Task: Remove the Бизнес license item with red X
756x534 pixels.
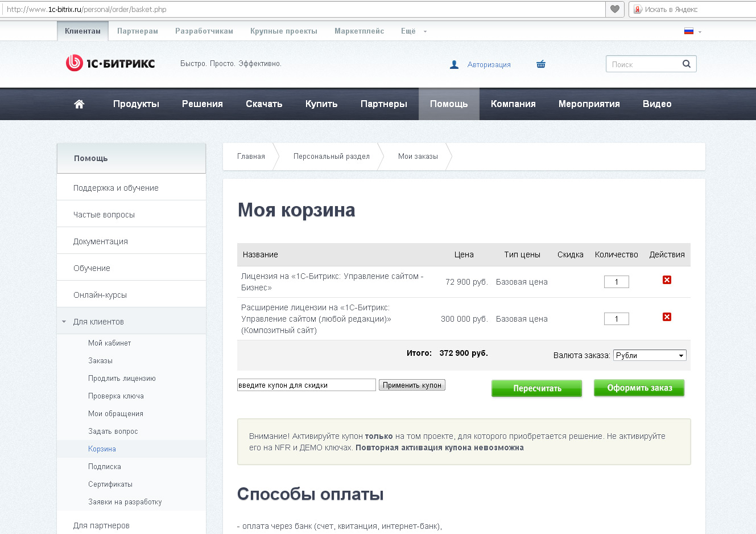Action: (667, 280)
